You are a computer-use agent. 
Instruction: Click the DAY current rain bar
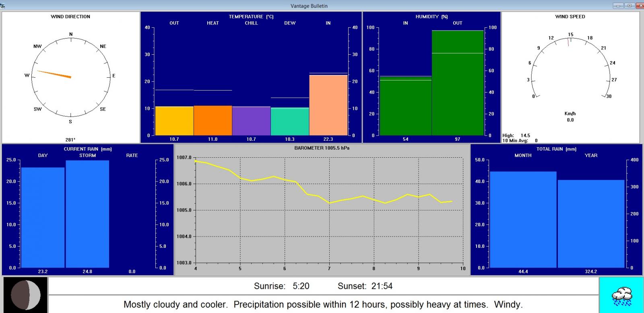coord(43,218)
